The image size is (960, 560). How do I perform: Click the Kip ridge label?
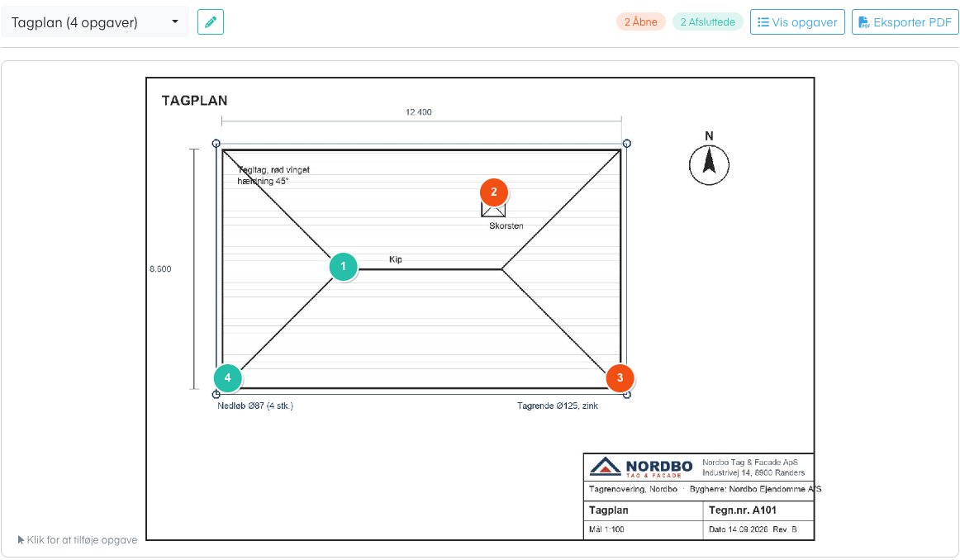pos(396,259)
